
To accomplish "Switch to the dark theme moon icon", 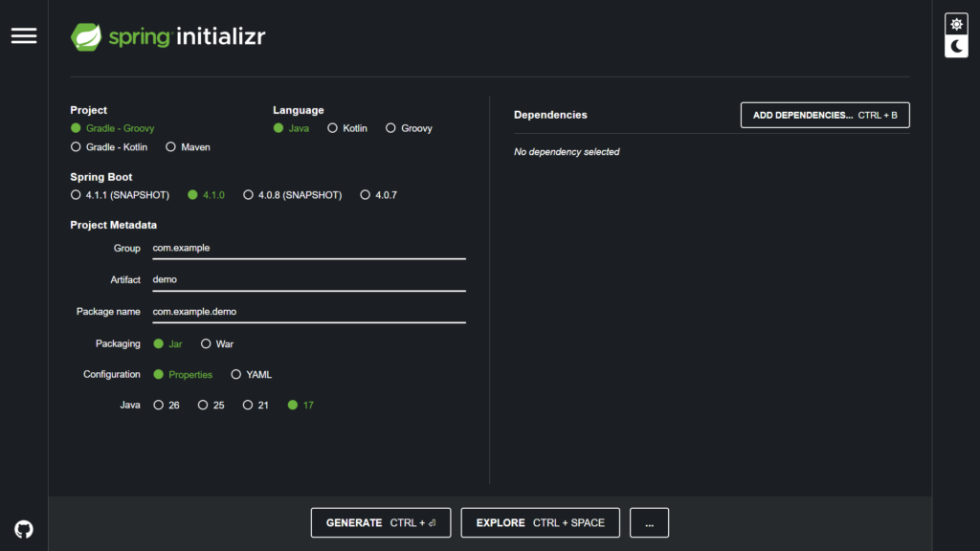I will click(x=956, y=46).
